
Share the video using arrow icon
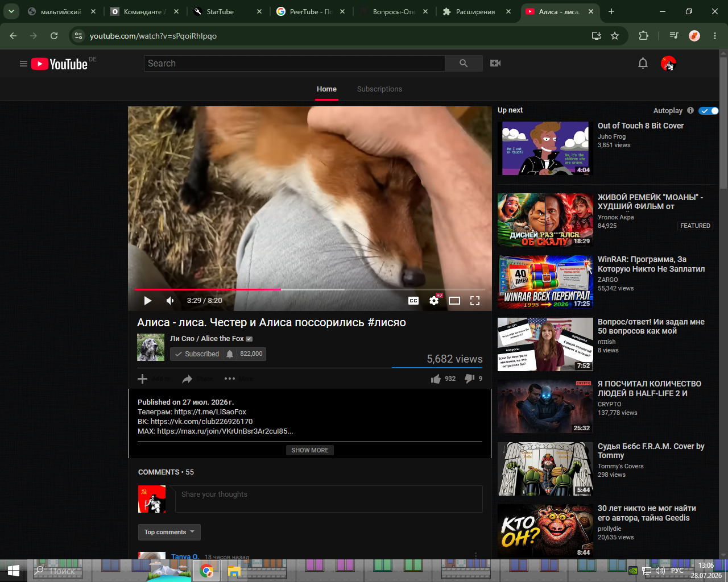tap(187, 379)
